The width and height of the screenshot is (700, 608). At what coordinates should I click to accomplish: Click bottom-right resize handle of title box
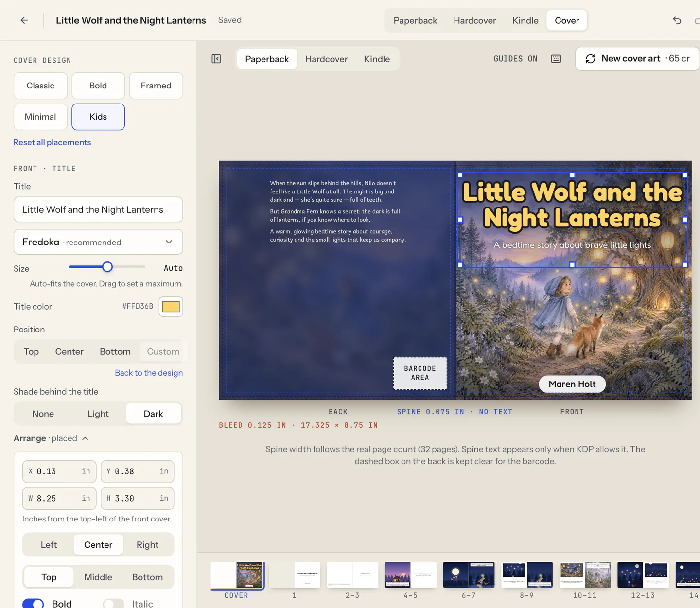click(x=685, y=265)
